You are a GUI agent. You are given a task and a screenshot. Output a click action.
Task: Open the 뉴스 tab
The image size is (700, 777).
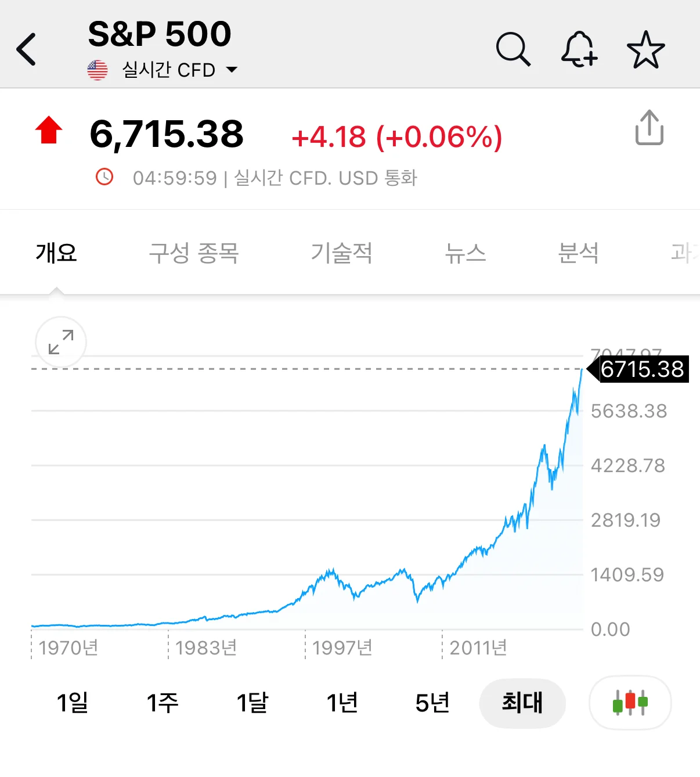465,253
